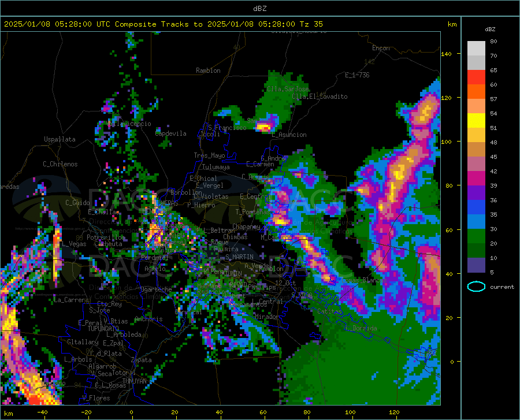This screenshot has height=420, width=520.
Task: Select the purple 36-39 dBZ swatch
Action: [476, 192]
